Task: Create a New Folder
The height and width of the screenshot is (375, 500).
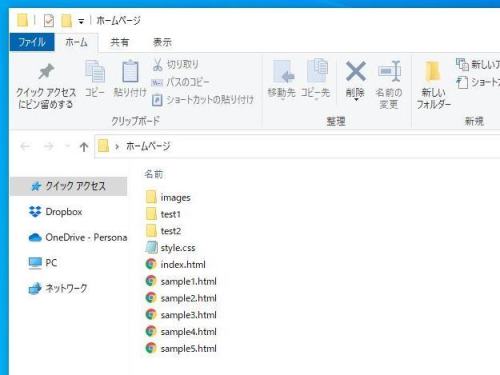Action: [x=434, y=85]
